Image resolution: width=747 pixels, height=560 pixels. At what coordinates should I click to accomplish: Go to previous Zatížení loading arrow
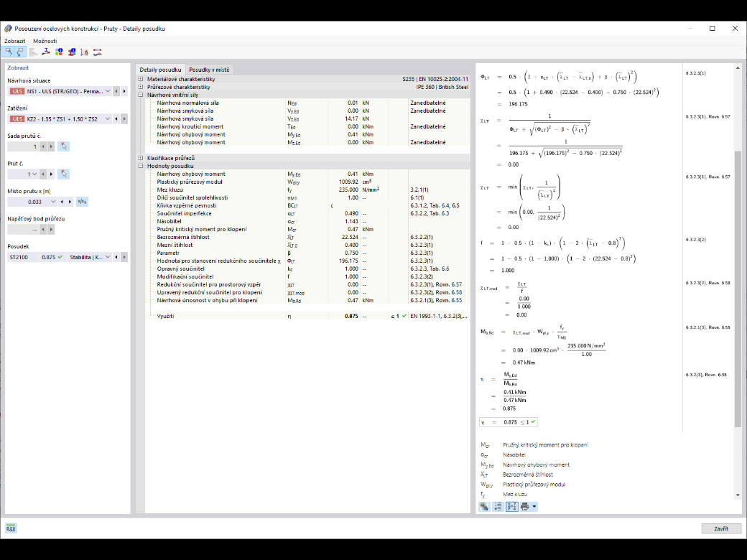[116, 119]
